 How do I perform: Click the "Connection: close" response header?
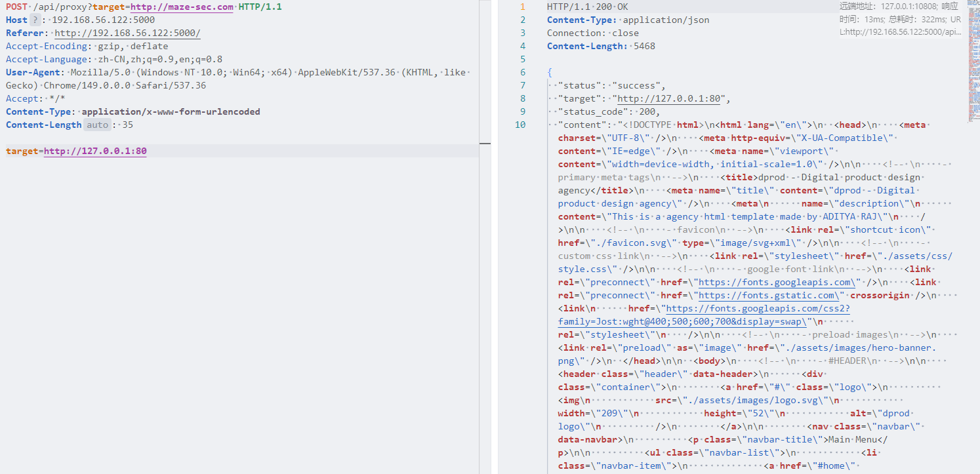click(593, 33)
